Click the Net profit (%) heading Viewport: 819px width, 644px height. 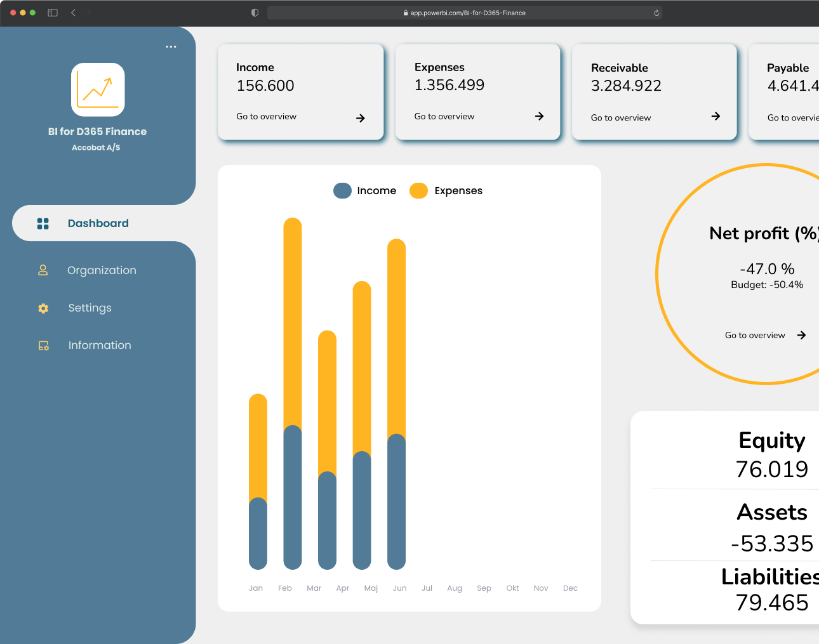point(764,233)
